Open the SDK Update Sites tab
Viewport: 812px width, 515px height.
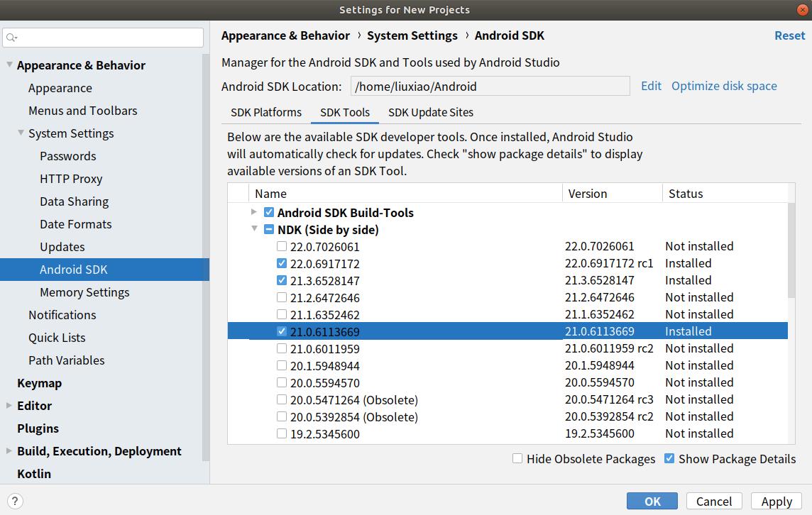point(430,112)
